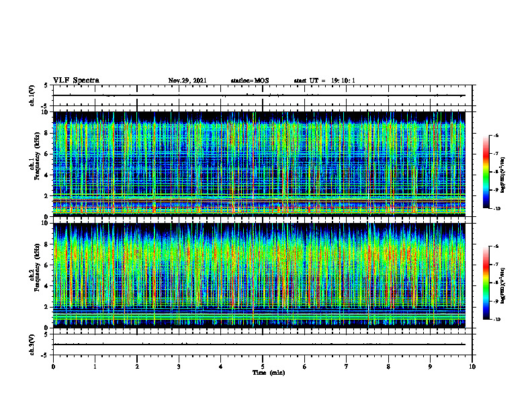532x411 pixels.
Task: Click inside the ch.2 spectrogram panel
Action: [x=259, y=275]
